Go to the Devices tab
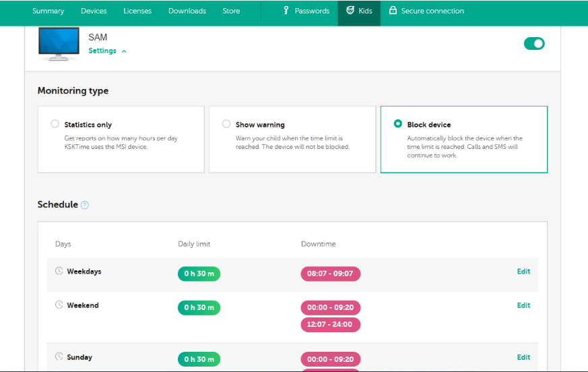Screen dimensions: 588x372 click(x=94, y=11)
